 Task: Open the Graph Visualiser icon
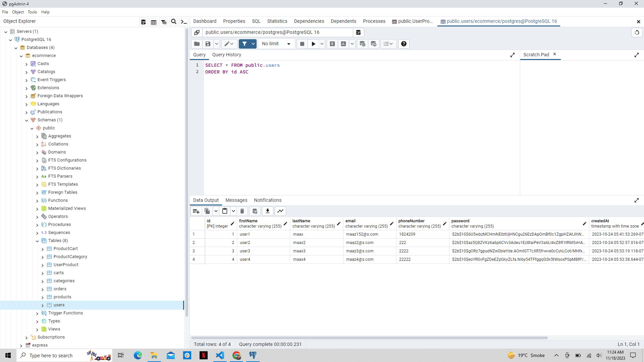coord(280,211)
